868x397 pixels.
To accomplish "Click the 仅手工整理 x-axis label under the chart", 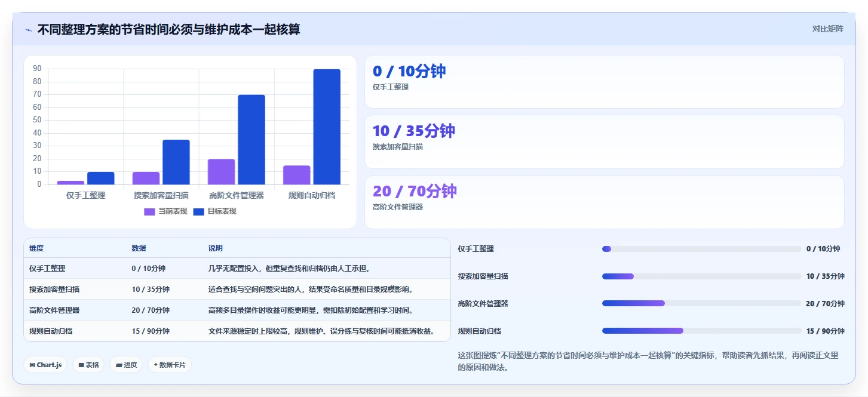I will coord(85,195).
